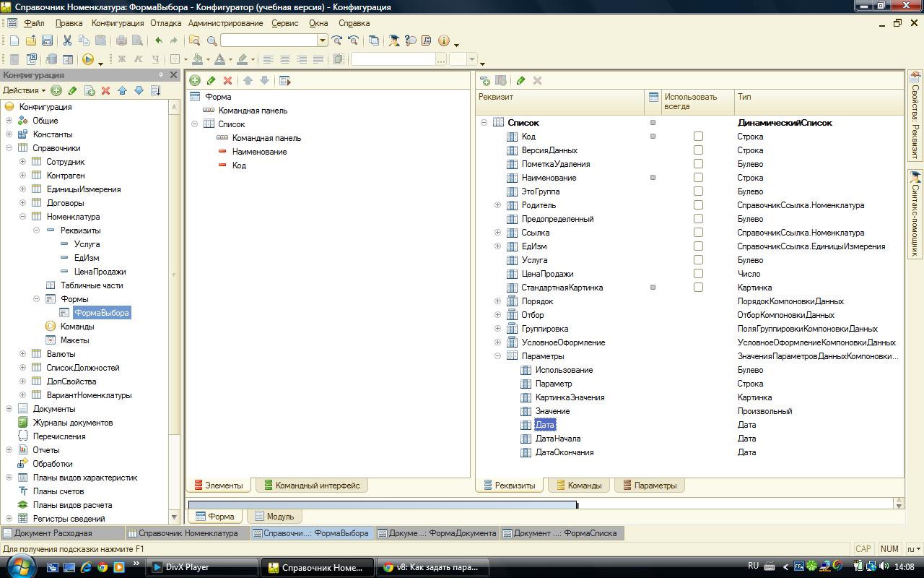
Task: Click the help search icon with question mark
Action: click(410, 40)
